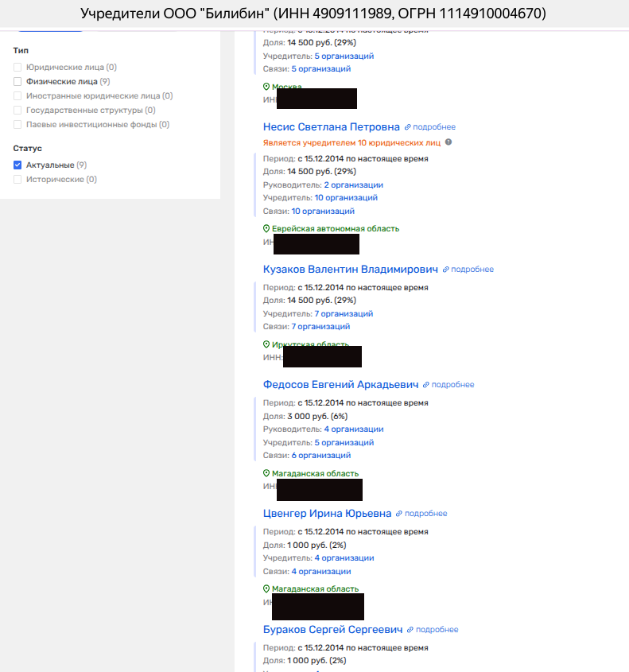Click the help icon beside the founder warning
The width and height of the screenshot is (629, 672).
tap(448, 142)
